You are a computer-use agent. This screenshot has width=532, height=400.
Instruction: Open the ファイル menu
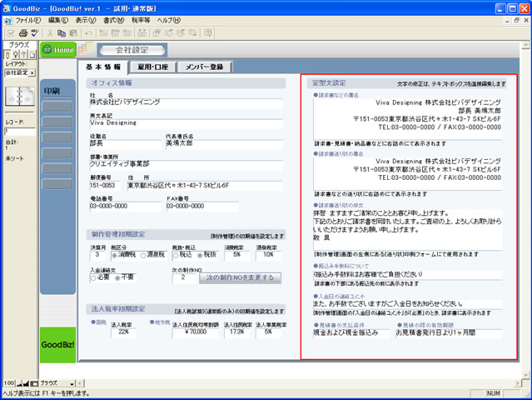click(27, 18)
